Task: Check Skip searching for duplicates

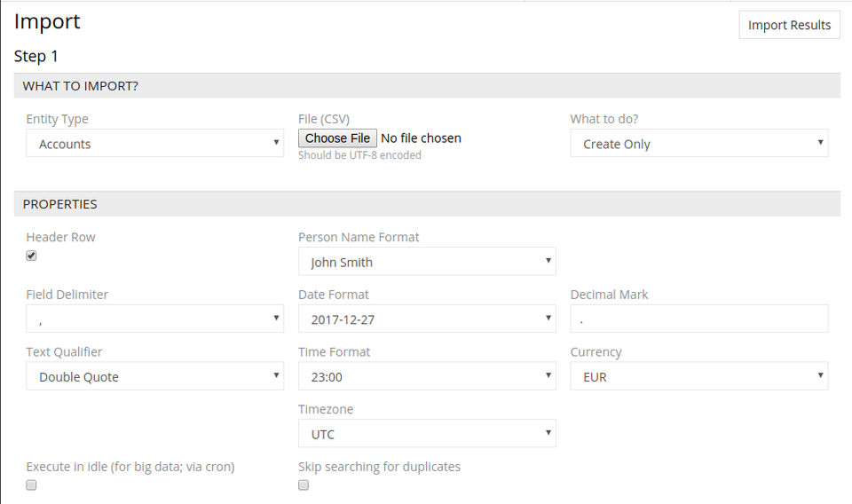Action: pos(304,485)
